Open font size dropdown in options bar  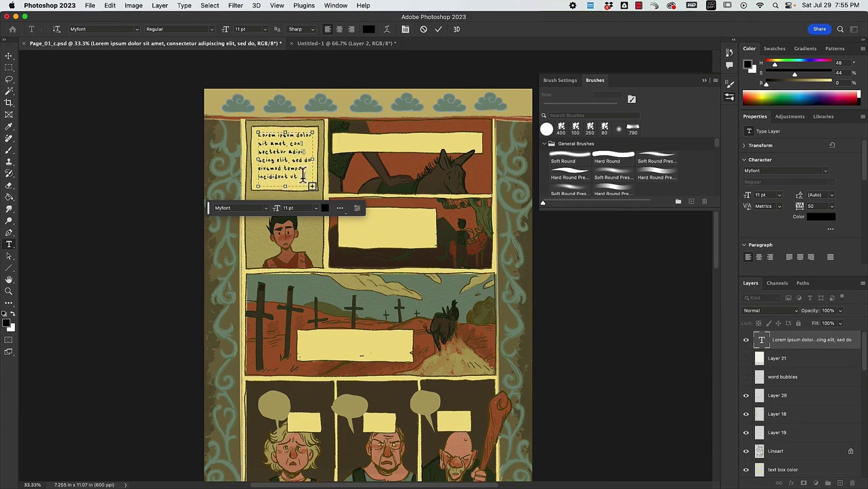pyautogui.click(x=265, y=29)
